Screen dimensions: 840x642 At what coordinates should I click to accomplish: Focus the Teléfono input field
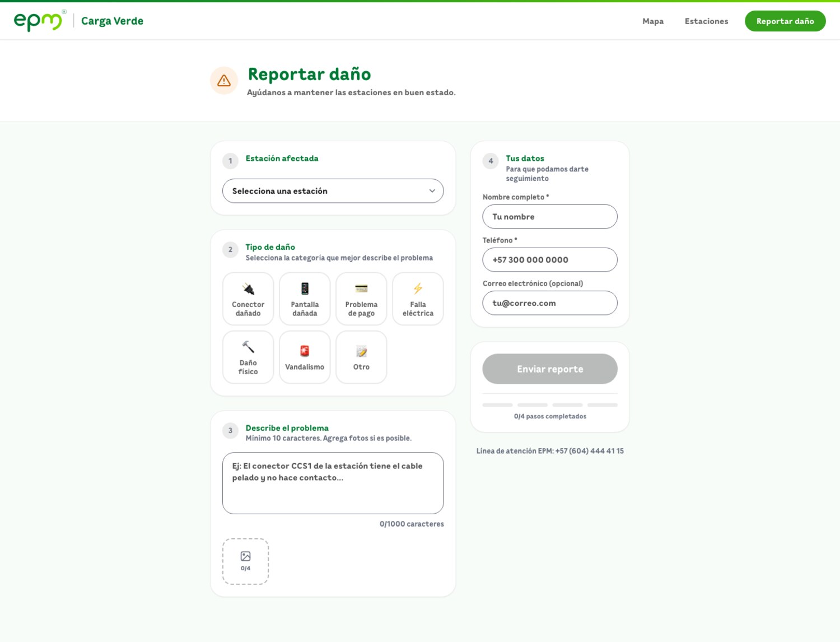point(550,260)
